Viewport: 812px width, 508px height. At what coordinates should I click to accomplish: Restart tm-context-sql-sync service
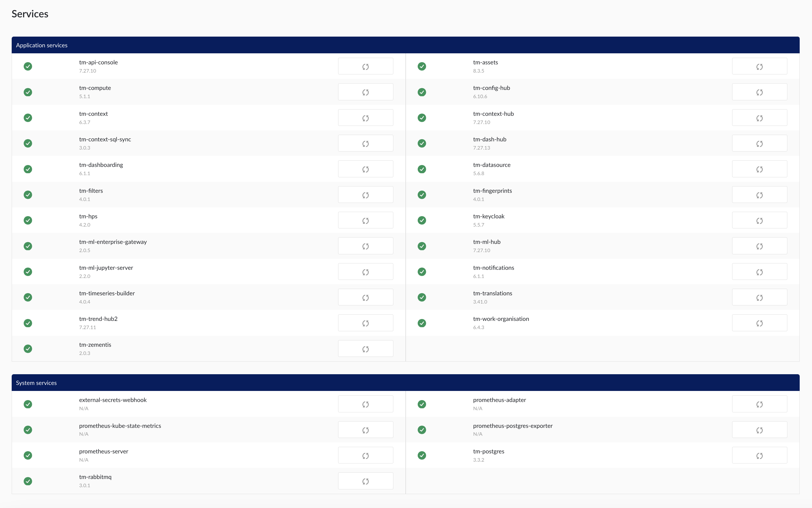pyautogui.click(x=365, y=143)
